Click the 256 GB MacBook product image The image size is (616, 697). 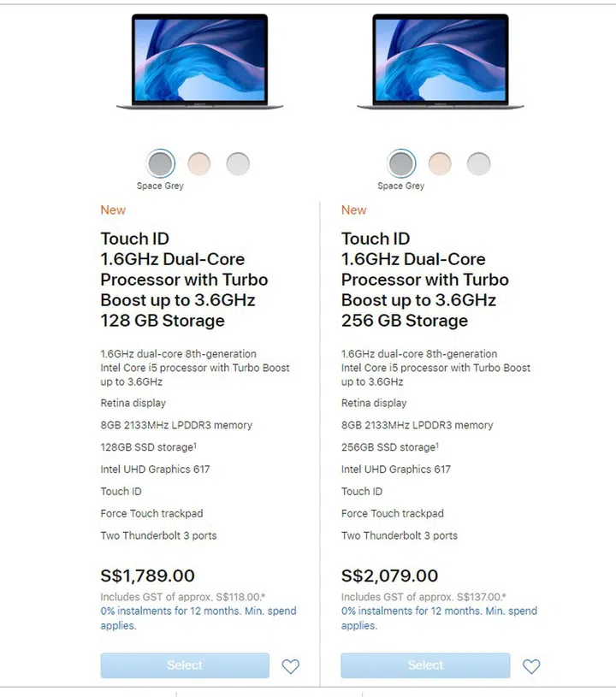tap(441, 60)
